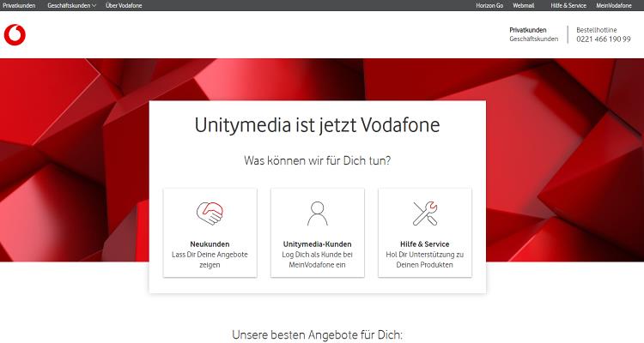
Task: Open Webmail link
Action: [523, 5]
